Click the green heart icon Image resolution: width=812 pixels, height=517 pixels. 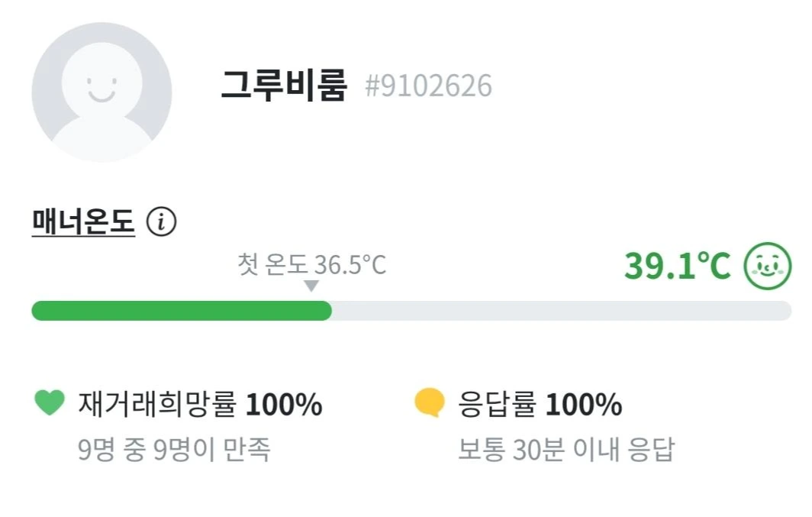pos(50,403)
